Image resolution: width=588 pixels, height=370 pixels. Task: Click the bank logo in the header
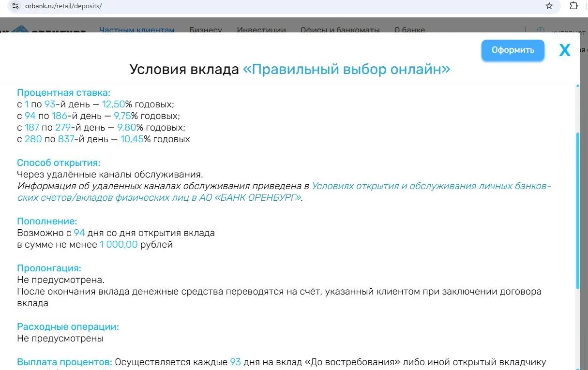click(x=44, y=29)
